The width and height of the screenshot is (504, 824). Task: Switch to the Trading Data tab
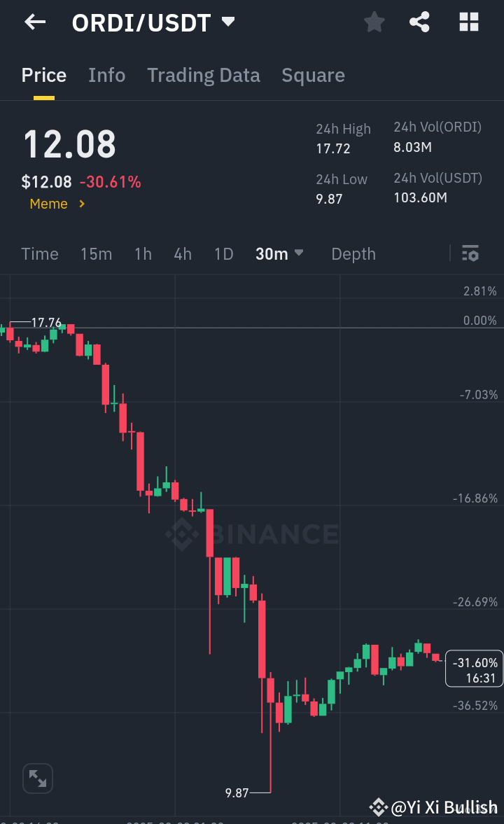coord(204,75)
